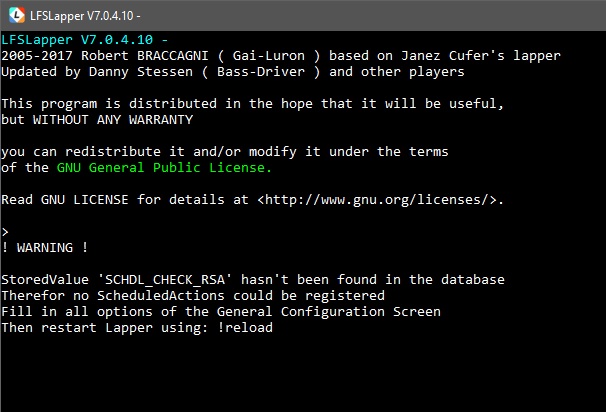Click the '>' console prompt
This screenshot has width=606, height=412.
coord(6,231)
